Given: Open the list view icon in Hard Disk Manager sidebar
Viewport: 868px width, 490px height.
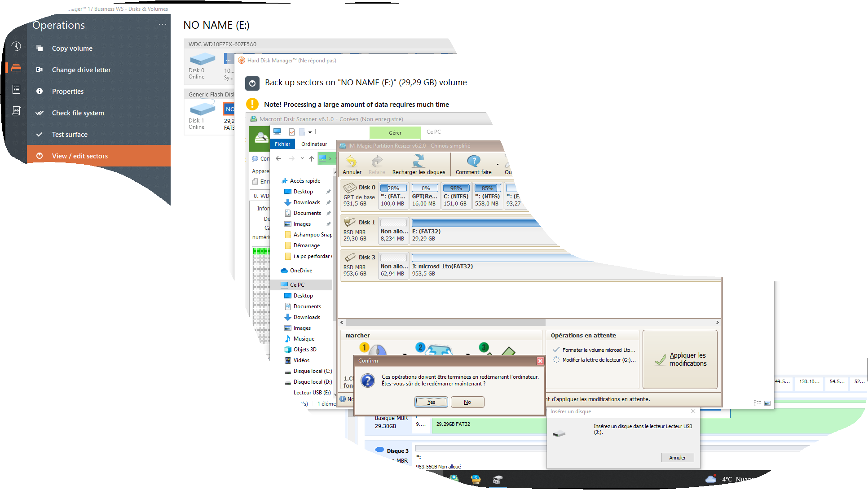Looking at the screenshot, I should coord(16,89).
